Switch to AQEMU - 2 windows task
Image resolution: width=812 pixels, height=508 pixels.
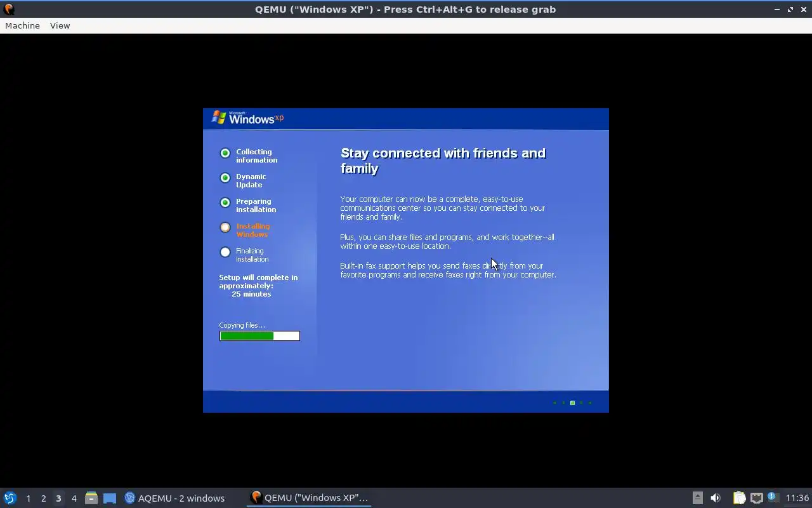tap(174, 498)
